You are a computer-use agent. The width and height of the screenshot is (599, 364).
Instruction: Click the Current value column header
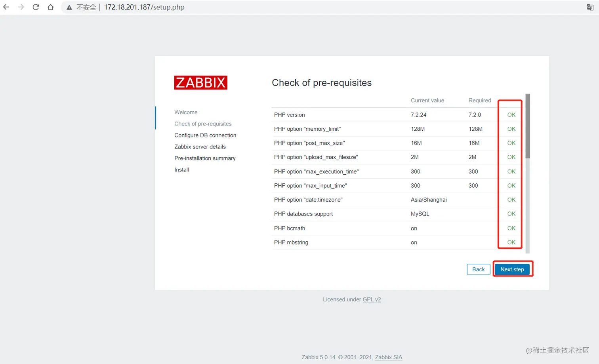click(x=427, y=100)
